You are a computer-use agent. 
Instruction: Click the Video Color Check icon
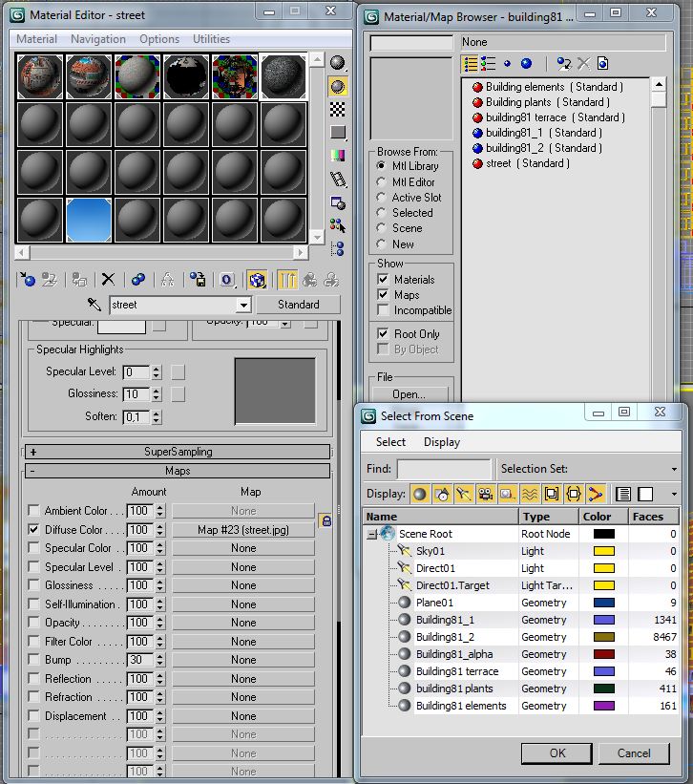point(338,155)
